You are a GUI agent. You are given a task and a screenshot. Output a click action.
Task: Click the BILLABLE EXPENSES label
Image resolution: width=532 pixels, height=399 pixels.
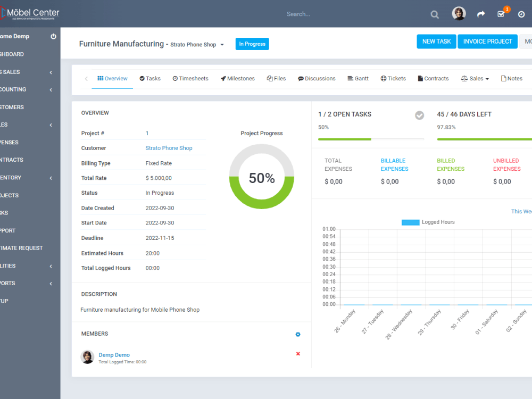coord(394,165)
